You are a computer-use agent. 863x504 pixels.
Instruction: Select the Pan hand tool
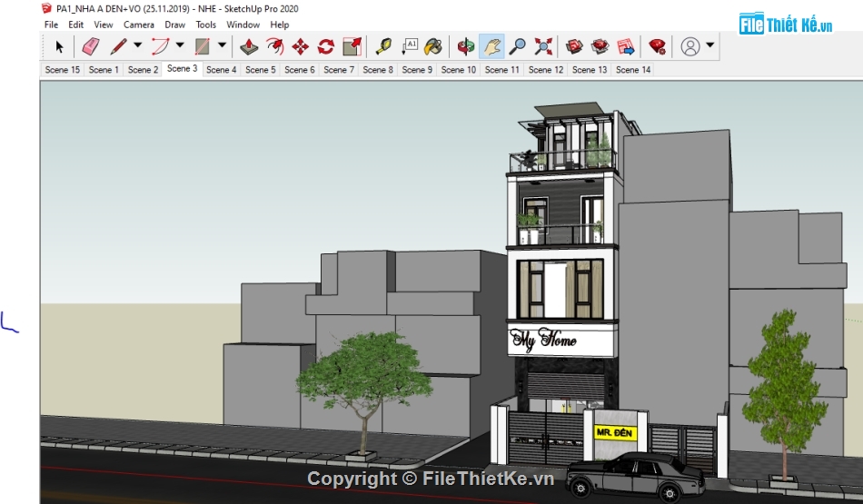491,47
